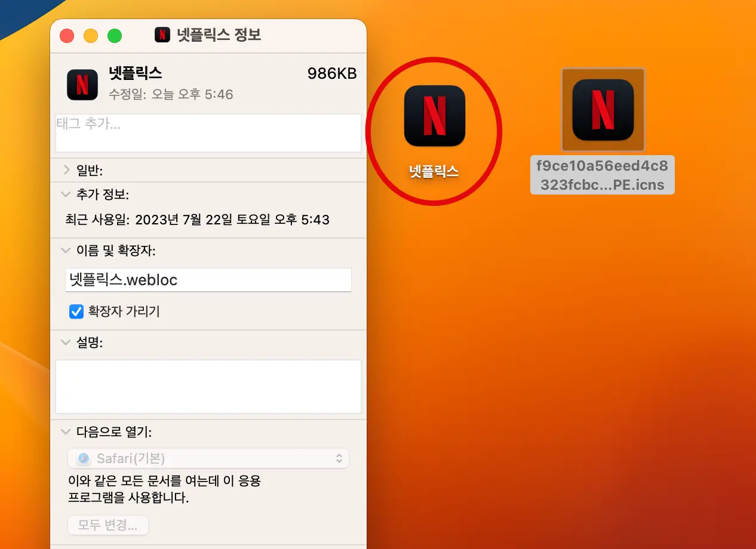Click the Safari icon in the open-with dropdown
Screen dimensions: 756x549
click(84, 458)
